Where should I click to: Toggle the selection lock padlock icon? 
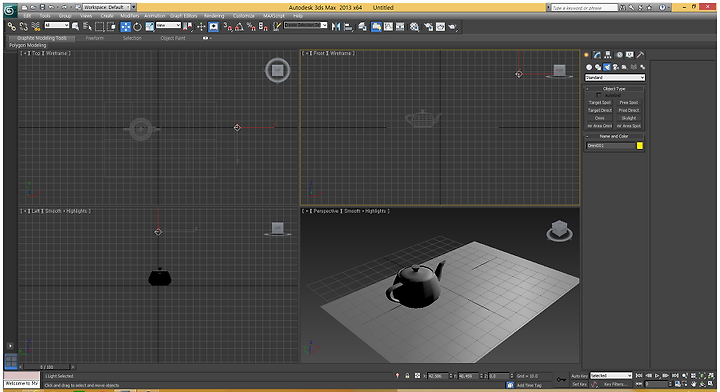[x=407, y=376]
